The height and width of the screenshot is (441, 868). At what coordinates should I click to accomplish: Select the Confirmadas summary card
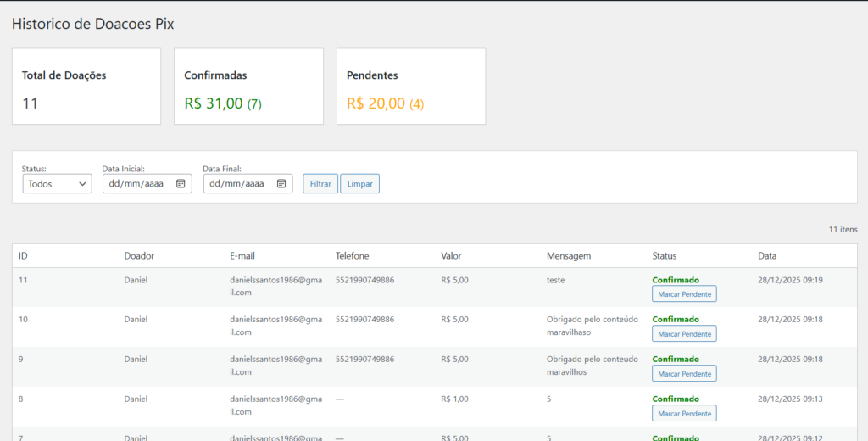248,87
